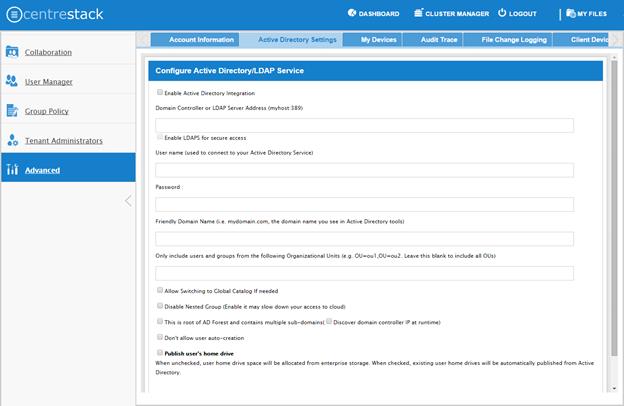Tick Don't allow user auto-creation

coord(160,338)
